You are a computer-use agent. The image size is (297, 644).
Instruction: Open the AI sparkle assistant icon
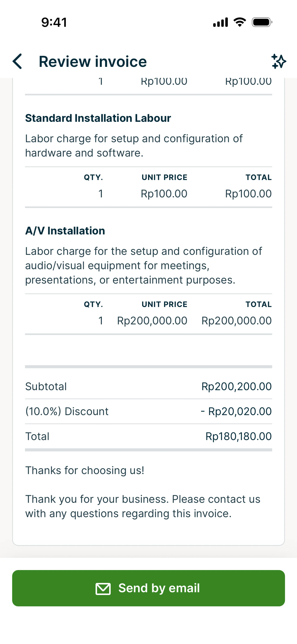278,61
